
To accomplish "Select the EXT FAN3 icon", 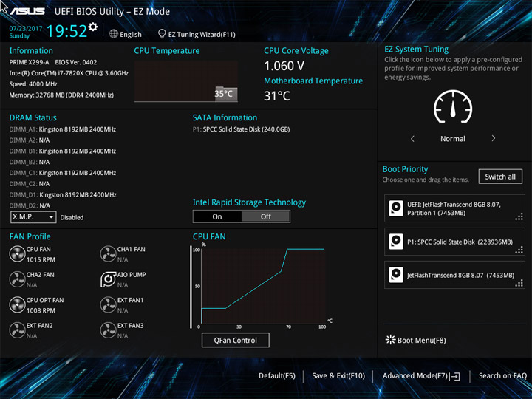I will click(x=108, y=330).
